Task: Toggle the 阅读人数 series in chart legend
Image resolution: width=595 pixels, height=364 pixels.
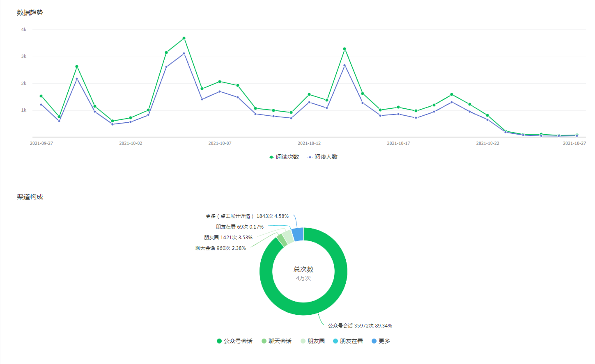Action: [x=322, y=157]
